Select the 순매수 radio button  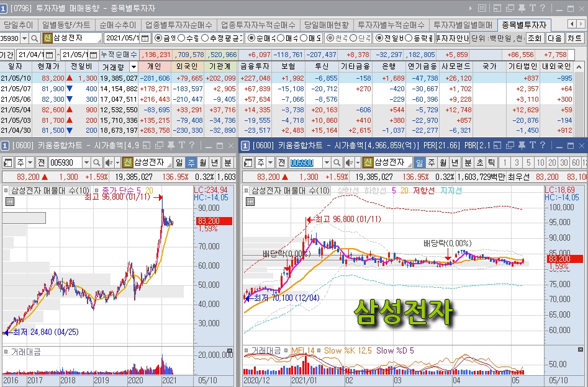click(251, 38)
